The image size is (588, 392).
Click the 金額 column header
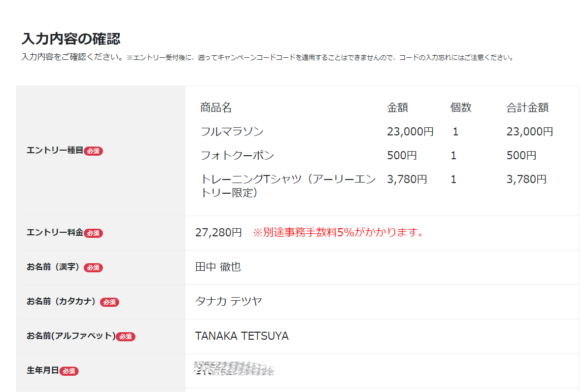click(x=397, y=108)
